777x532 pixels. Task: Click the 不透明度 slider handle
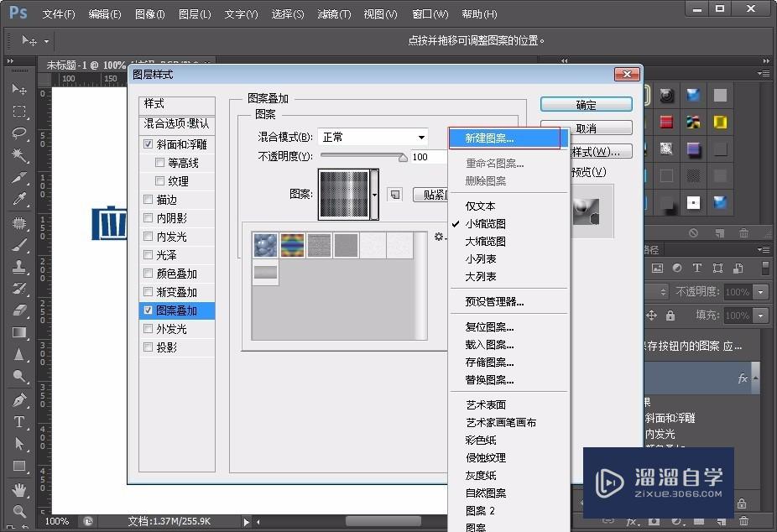[403, 157]
